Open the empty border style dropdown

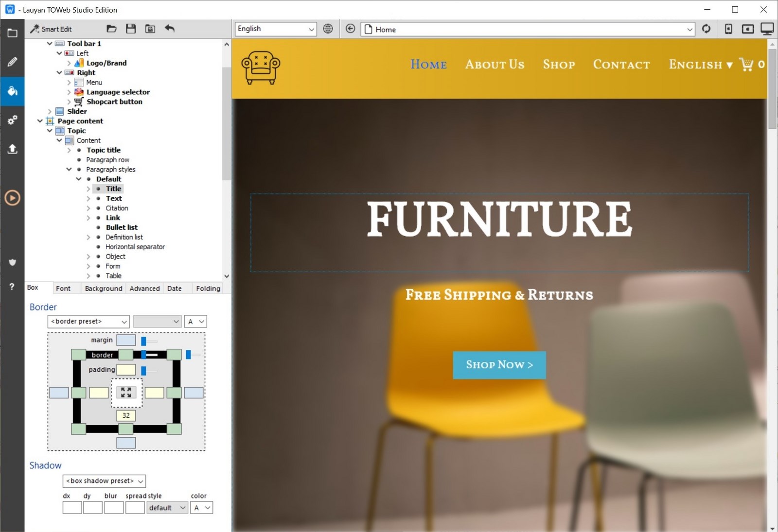(x=157, y=321)
